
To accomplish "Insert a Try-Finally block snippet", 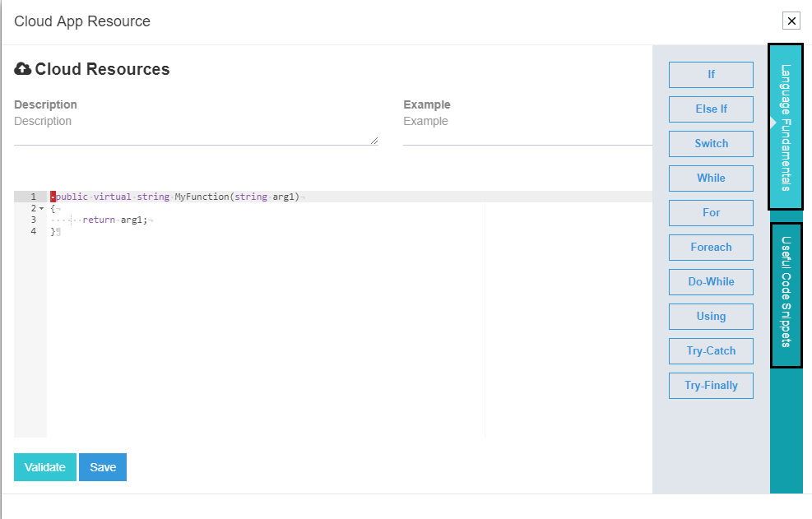I will [x=710, y=385].
